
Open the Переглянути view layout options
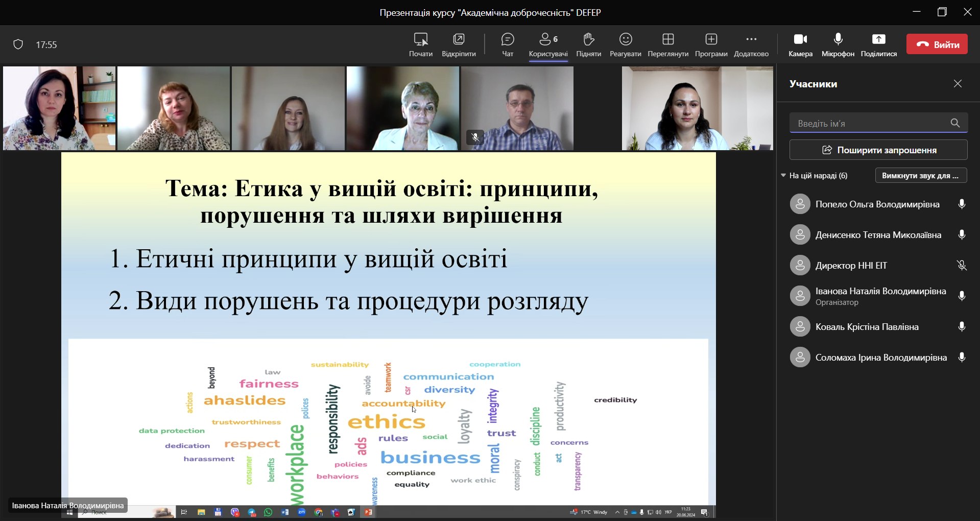click(x=667, y=44)
